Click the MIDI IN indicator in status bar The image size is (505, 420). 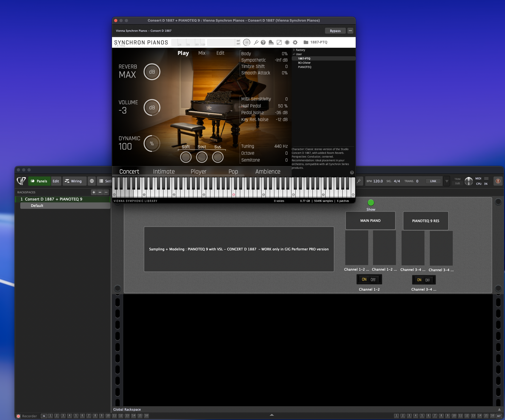44,416
